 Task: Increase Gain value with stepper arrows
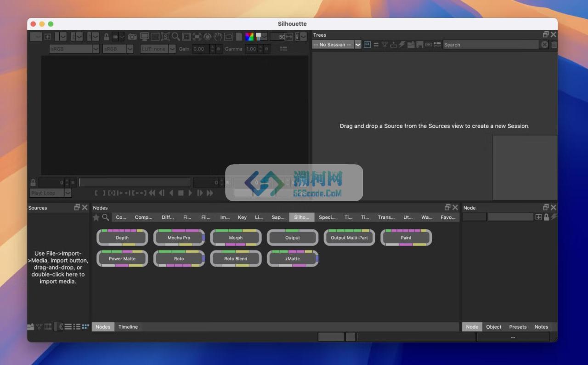[x=212, y=47]
